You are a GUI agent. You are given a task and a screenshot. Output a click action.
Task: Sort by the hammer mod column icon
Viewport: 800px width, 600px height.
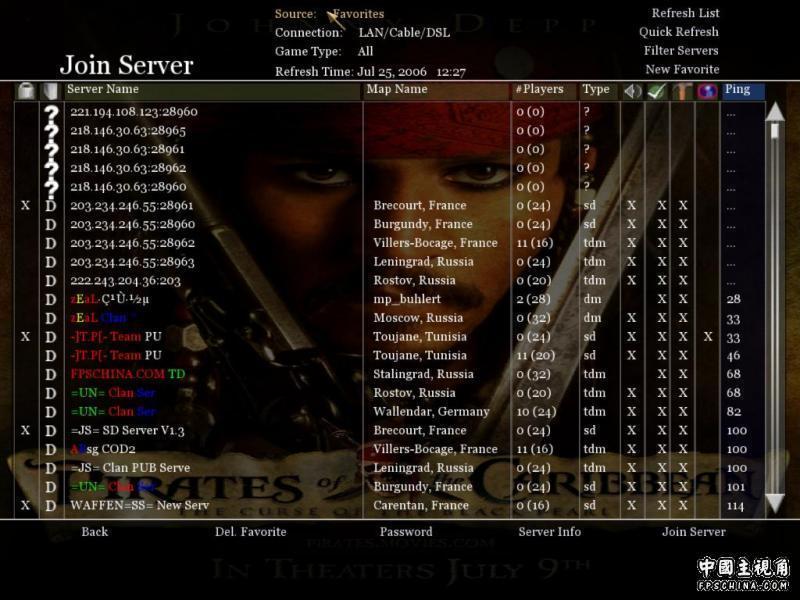point(682,91)
